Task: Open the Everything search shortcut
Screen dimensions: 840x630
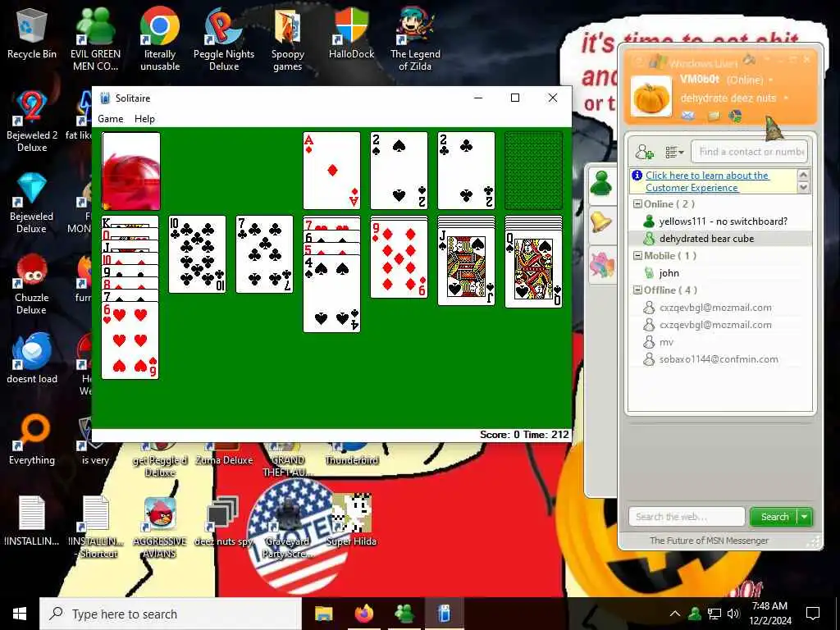Action: pos(32,440)
